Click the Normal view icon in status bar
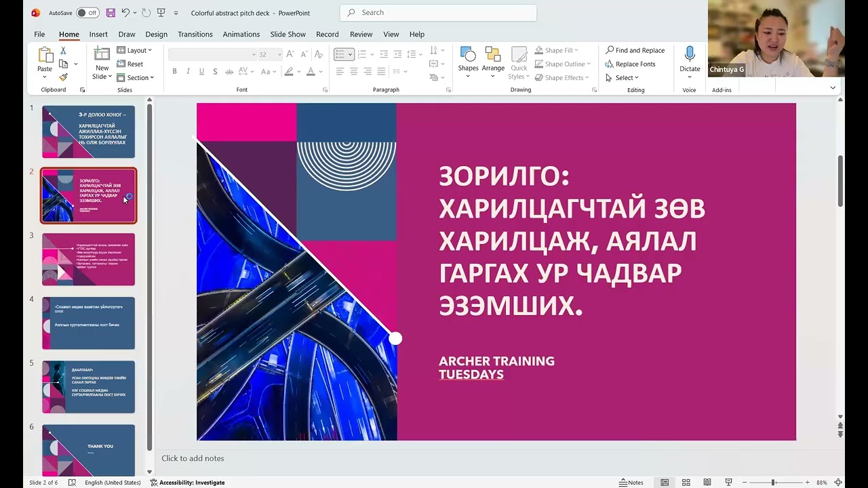The width and height of the screenshot is (868, 488). click(665, 483)
